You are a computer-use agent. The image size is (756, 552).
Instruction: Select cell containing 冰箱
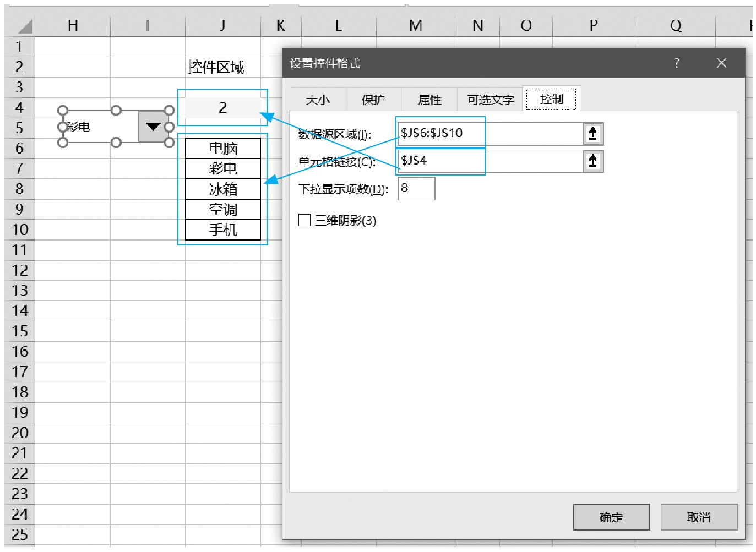coord(222,189)
